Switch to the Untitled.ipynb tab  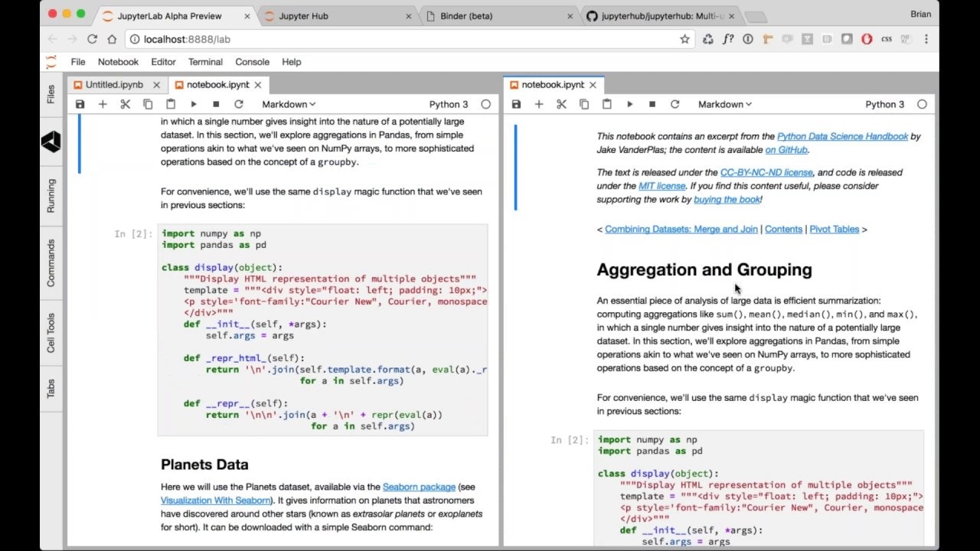tap(113, 84)
